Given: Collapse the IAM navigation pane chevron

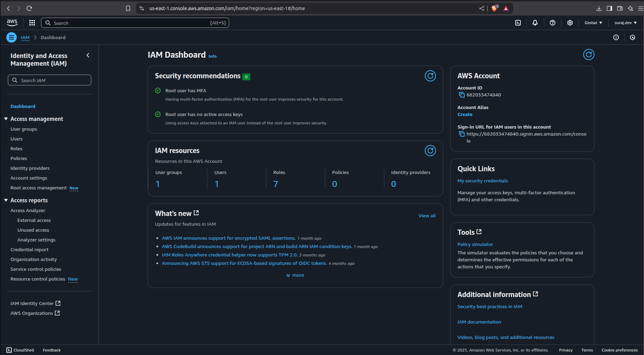Looking at the screenshot, I should click(x=88, y=55).
